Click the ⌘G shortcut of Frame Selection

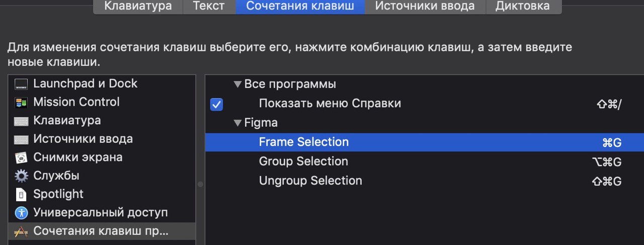coord(612,142)
